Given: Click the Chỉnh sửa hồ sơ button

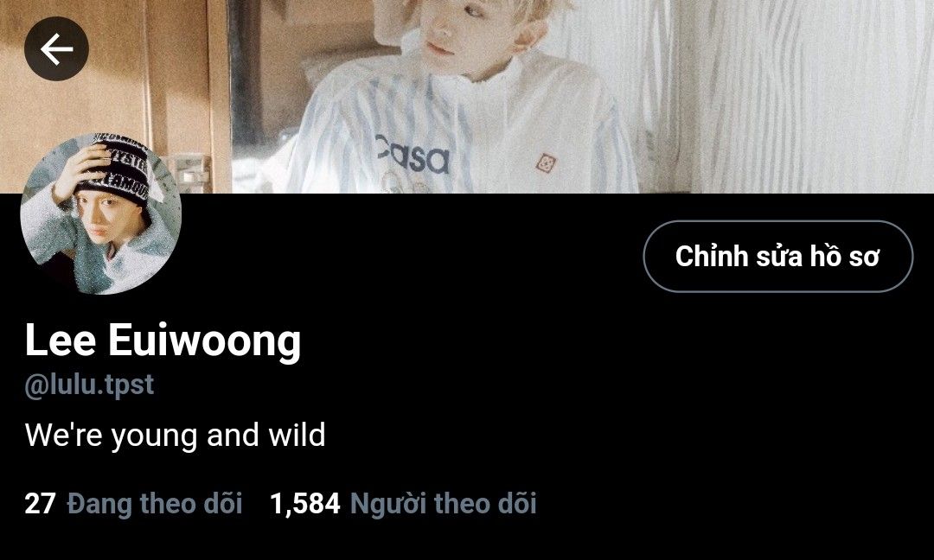Looking at the screenshot, I should pos(778,257).
